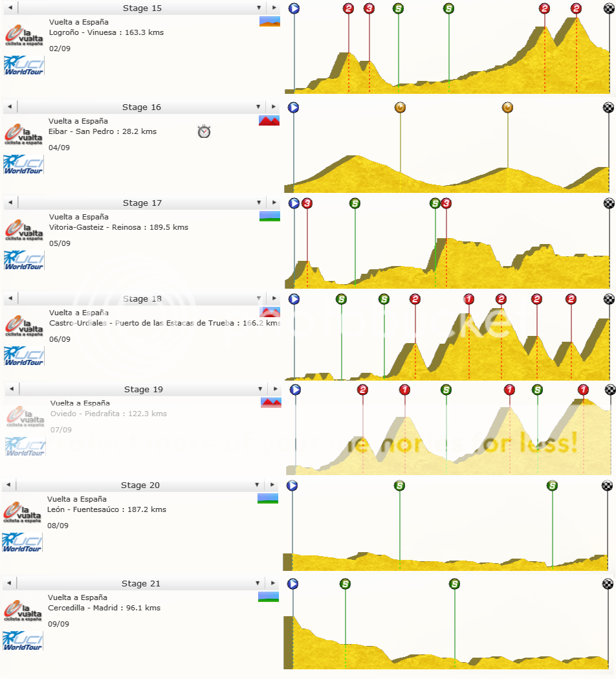Select the blue start marker on Stage 17 profile
This screenshot has width=616, height=679.
pos(294,202)
